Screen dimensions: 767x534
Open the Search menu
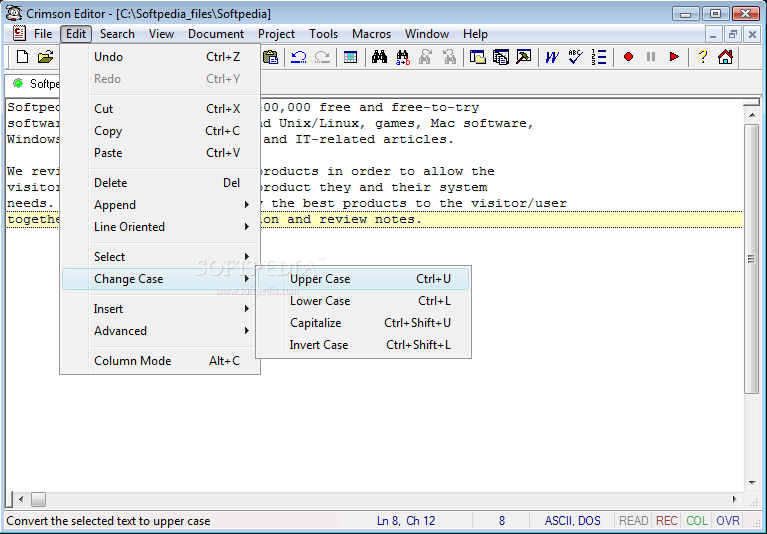pyautogui.click(x=117, y=34)
